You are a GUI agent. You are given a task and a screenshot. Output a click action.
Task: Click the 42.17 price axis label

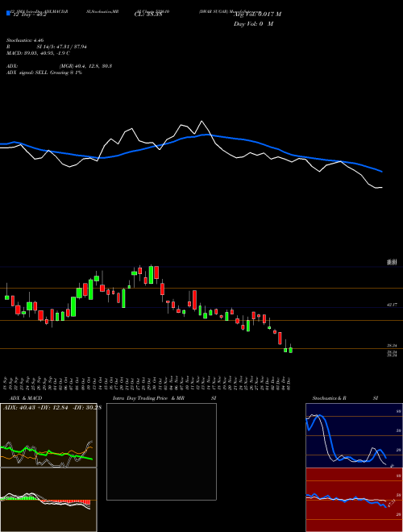click(x=392, y=305)
